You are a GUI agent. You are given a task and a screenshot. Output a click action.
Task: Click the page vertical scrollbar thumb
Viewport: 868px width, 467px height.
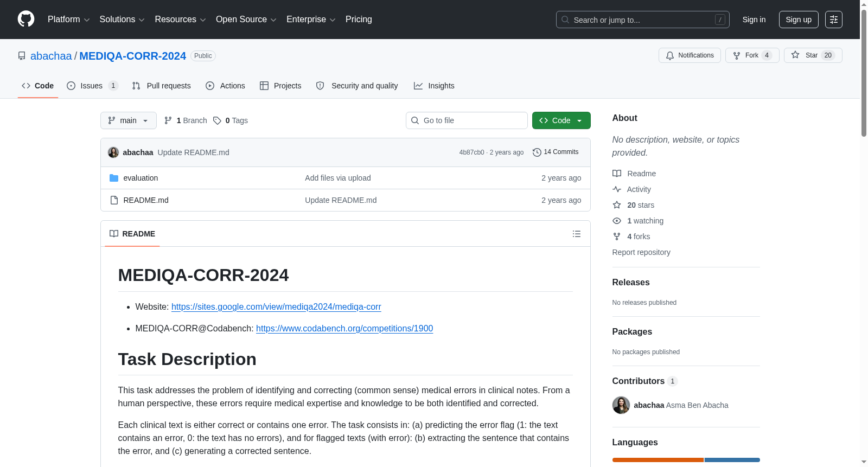[x=864, y=72]
